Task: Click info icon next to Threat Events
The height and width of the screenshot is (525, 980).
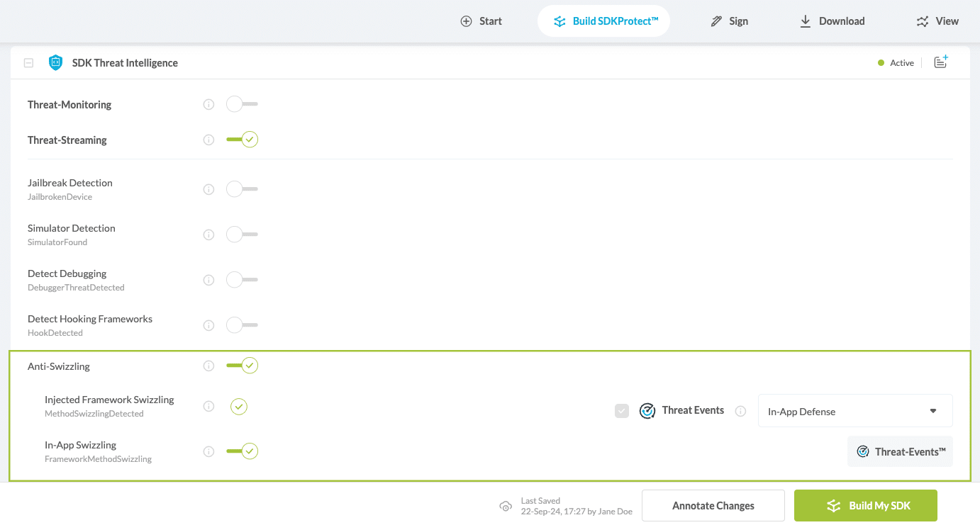Action: (740, 411)
